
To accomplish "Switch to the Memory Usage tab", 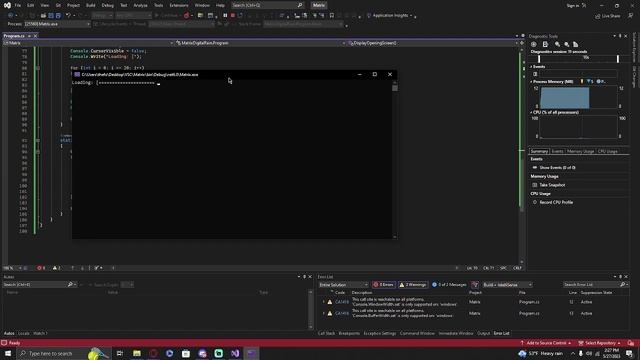I will point(580,151).
